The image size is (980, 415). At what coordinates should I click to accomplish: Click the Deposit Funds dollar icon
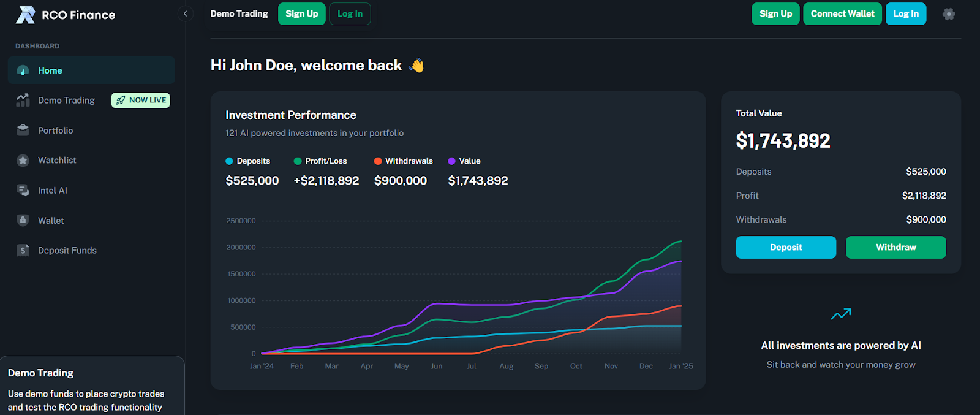pos(23,250)
